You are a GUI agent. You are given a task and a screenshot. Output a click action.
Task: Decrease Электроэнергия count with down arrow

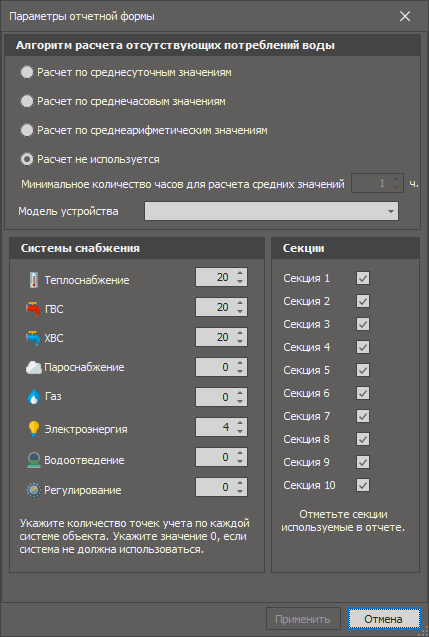click(x=240, y=431)
